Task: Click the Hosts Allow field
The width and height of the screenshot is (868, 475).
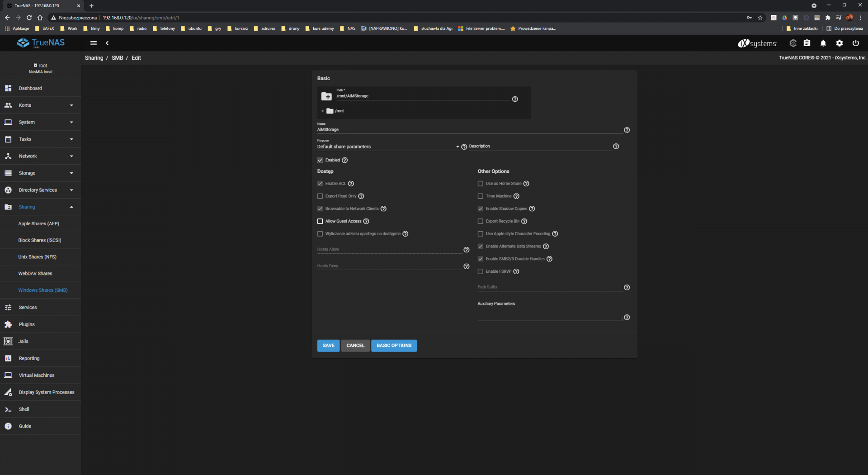Action: pos(390,250)
